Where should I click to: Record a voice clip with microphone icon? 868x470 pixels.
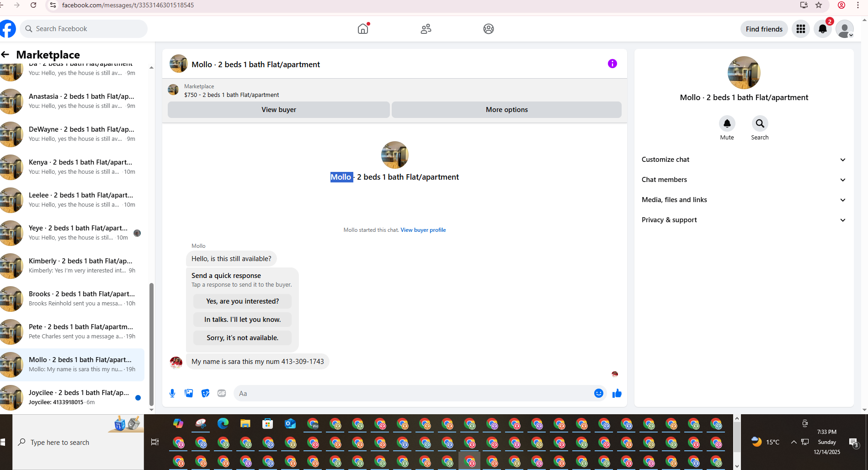(x=172, y=393)
